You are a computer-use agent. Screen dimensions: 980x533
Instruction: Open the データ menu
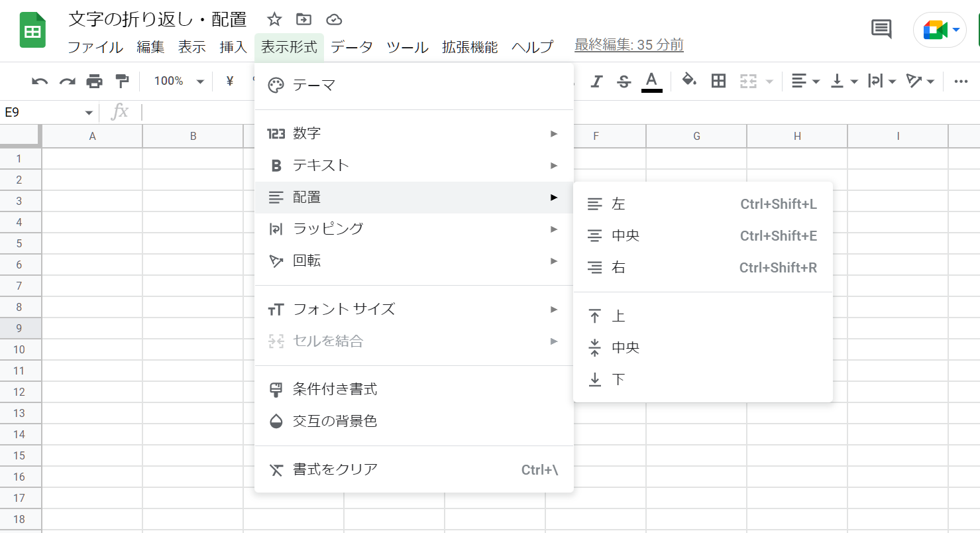point(352,47)
